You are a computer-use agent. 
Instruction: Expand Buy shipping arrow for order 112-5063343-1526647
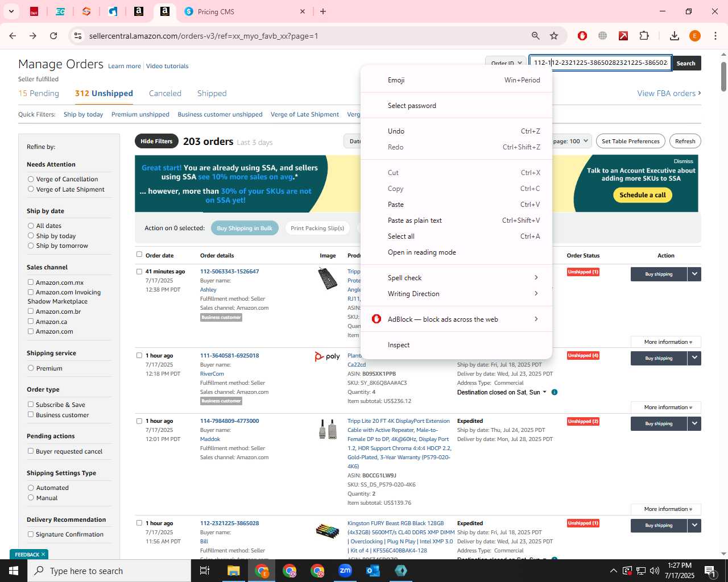pyautogui.click(x=694, y=274)
